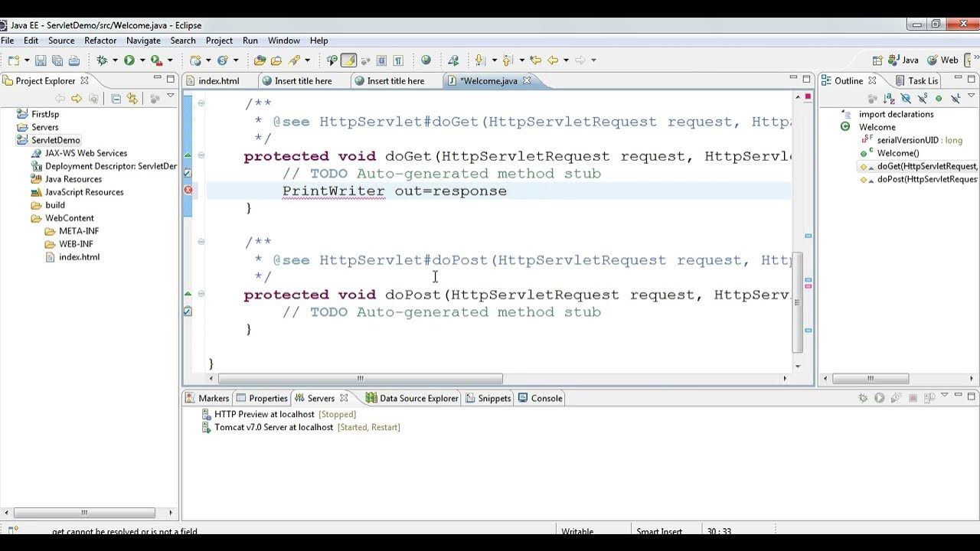Image resolution: width=980 pixels, height=551 pixels.
Task: Select Deployment Descriptor node
Action: click(111, 166)
